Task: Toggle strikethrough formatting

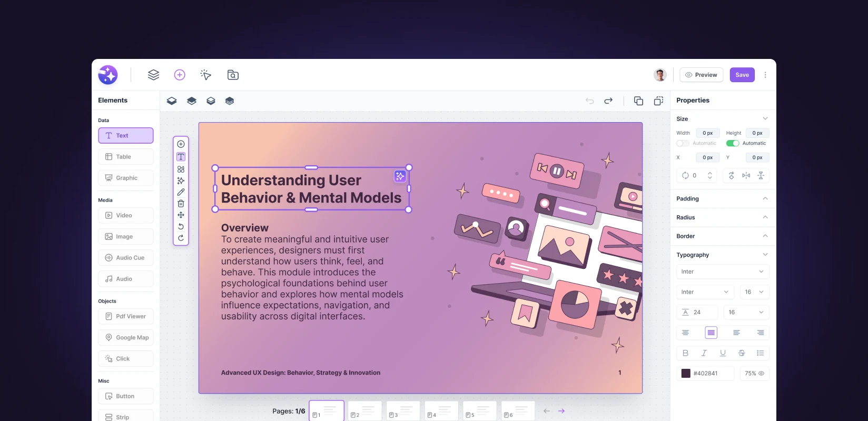Action: tap(742, 353)
